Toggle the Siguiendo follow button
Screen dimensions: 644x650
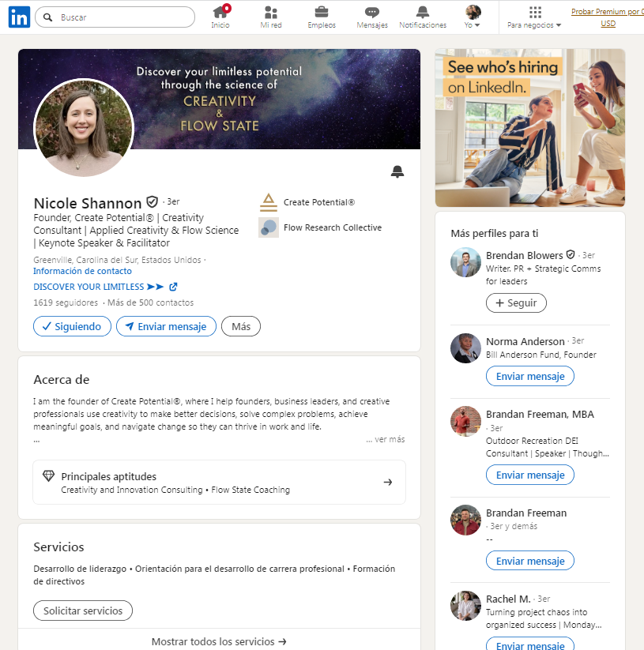(x=72, y=326)
